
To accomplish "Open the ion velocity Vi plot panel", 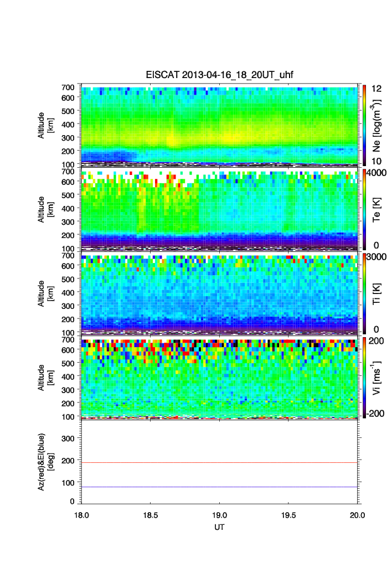I will [x=220, y=377].
